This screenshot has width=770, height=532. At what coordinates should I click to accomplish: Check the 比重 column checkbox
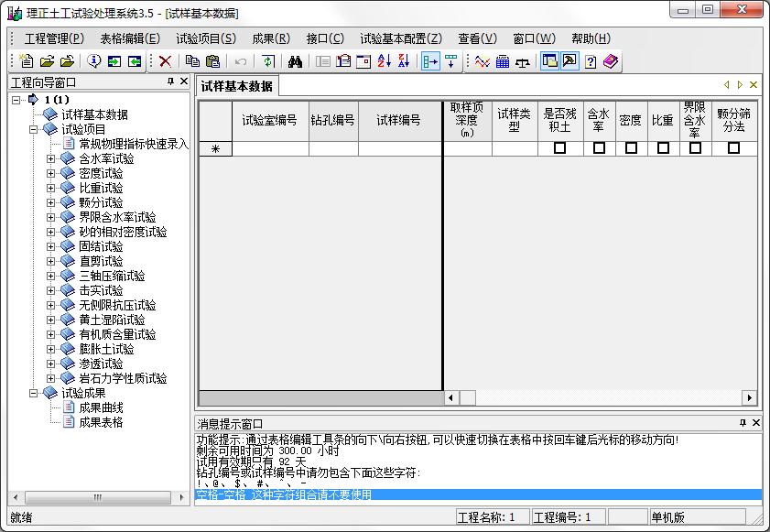[663, 147]
